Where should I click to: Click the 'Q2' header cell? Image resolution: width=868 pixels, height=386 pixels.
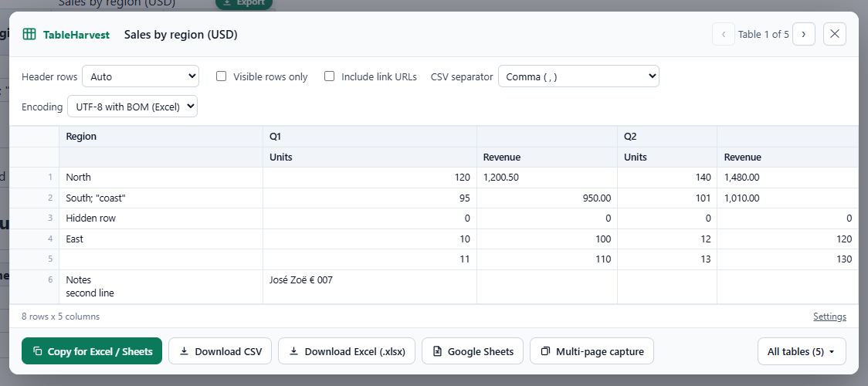tap(666, 137)
